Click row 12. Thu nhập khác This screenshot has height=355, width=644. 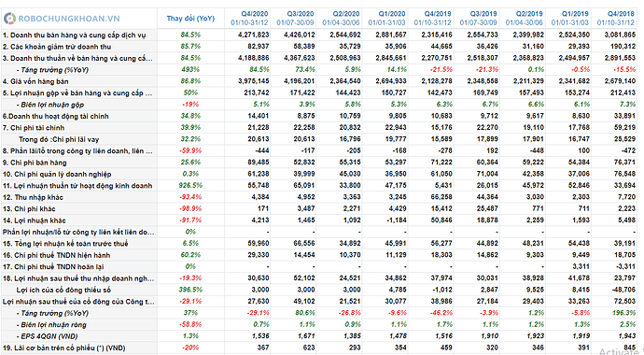(33, 197)
